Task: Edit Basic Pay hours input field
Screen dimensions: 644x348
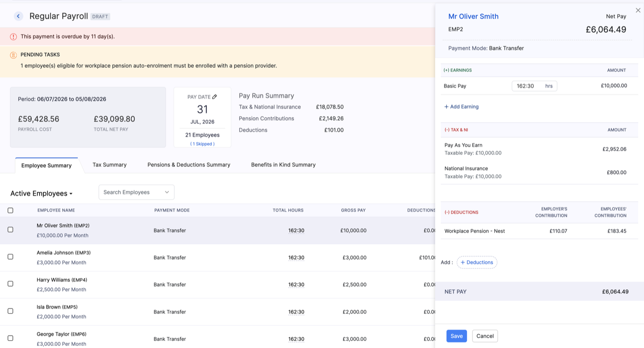Action: (x=534, y=86)
